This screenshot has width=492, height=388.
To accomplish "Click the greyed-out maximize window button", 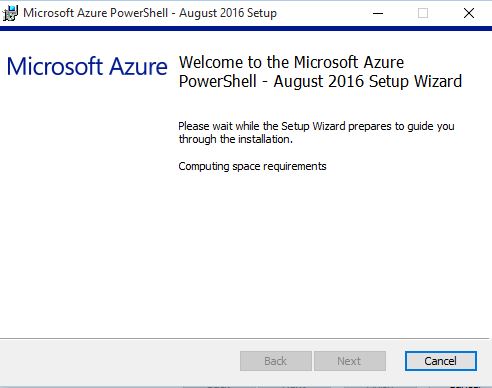I will point(423,13).
